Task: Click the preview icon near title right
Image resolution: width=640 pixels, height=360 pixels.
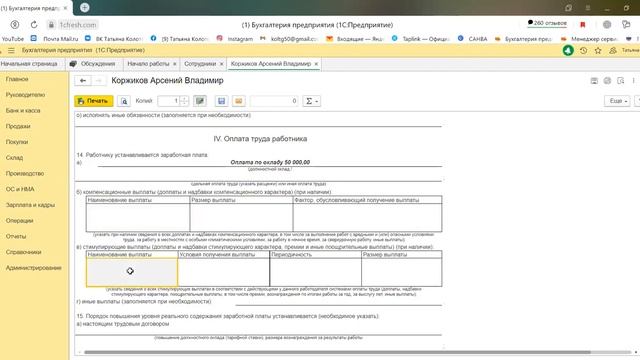Action: pyautogui.click(x=620, y=81)
